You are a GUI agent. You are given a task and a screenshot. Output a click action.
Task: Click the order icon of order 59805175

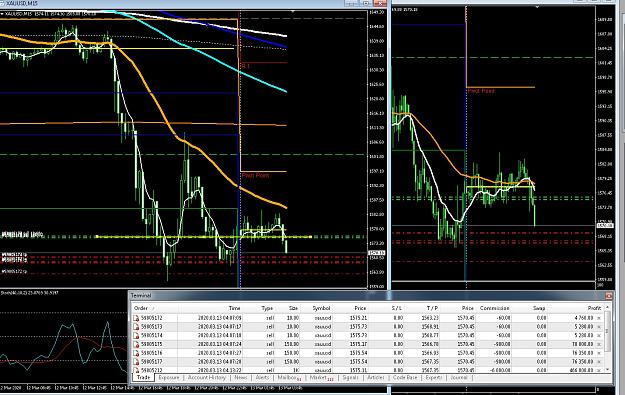point(136,344)
